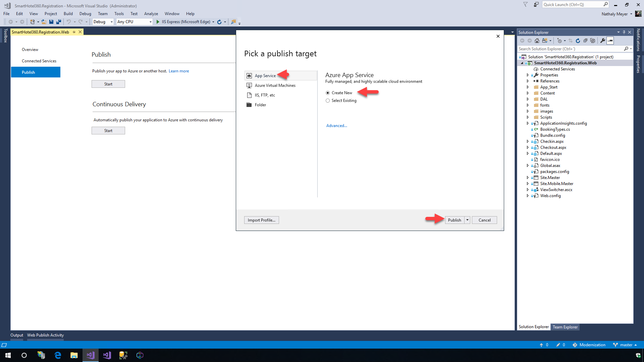
Task: Open the Advanced link in dialog
Action: (x=336, y=126)
